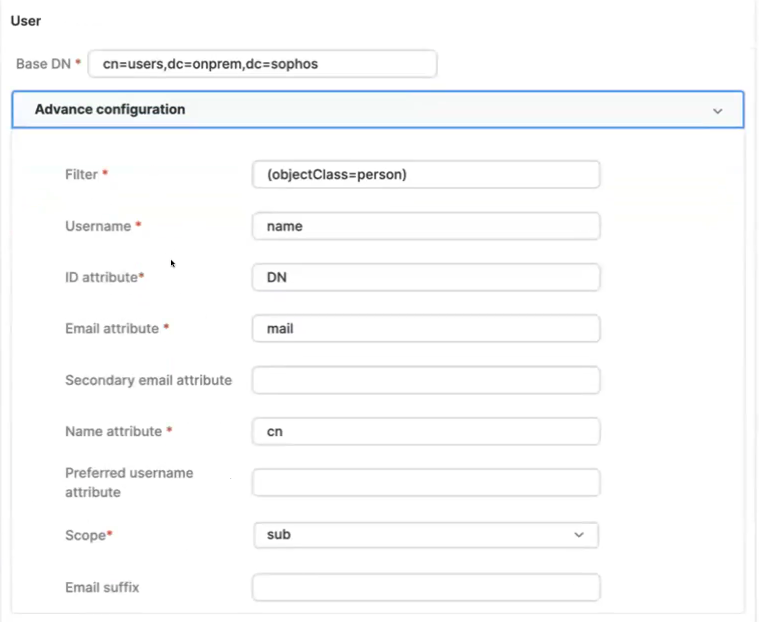Image resolution: width=759 pixels, height=622 pixels.
Task: Click the Email attribute label
Action: (x=111, y=329)
